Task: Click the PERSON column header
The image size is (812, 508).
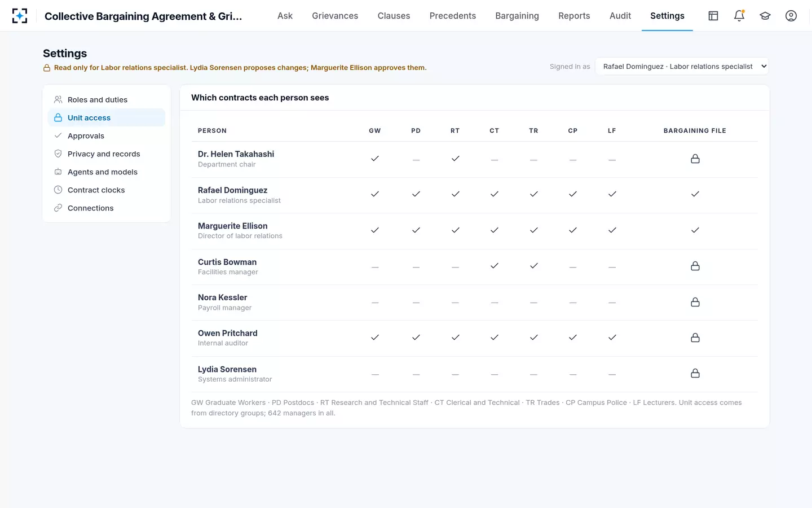Action: (x=212, y=130)
